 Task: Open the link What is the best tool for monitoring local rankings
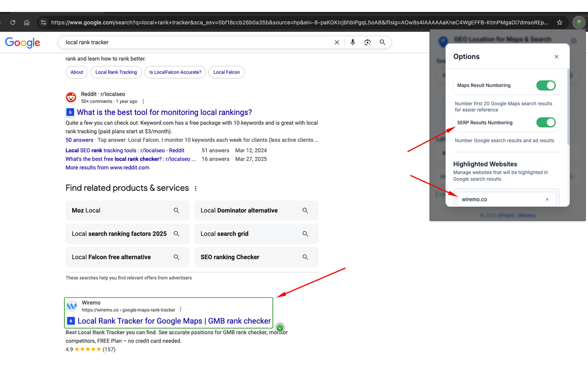(164, 112)
